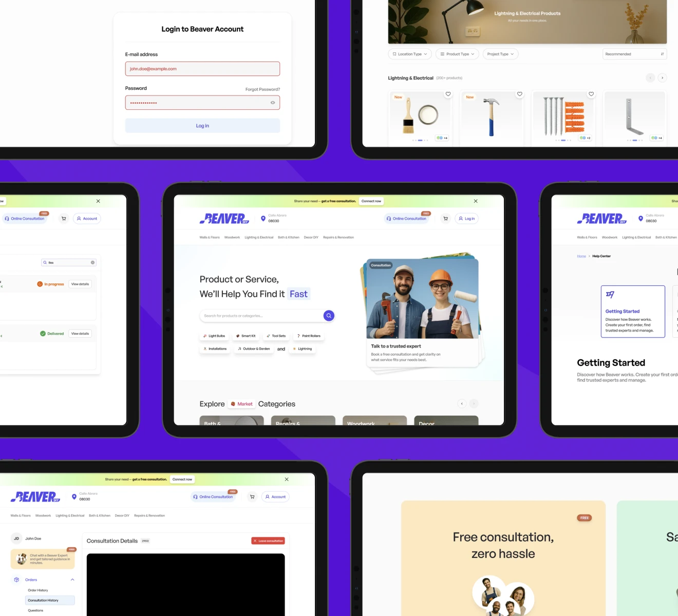Click the Getting Started card icon in Help Center
Viewport: 678px width, 616px height.
tap(610, 295)
